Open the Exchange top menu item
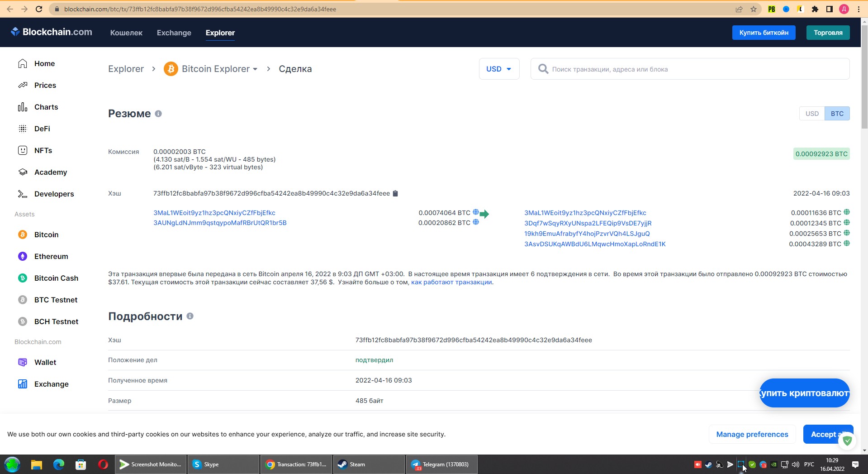Image resolution: width=868 pixels, height=474 pixels. 174,33
